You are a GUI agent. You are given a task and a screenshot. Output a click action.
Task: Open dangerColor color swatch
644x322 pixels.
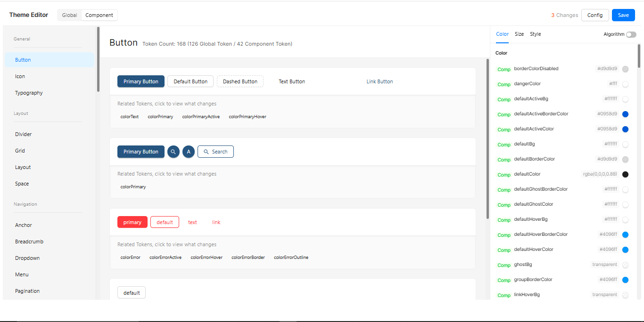(x=625, y=84)
